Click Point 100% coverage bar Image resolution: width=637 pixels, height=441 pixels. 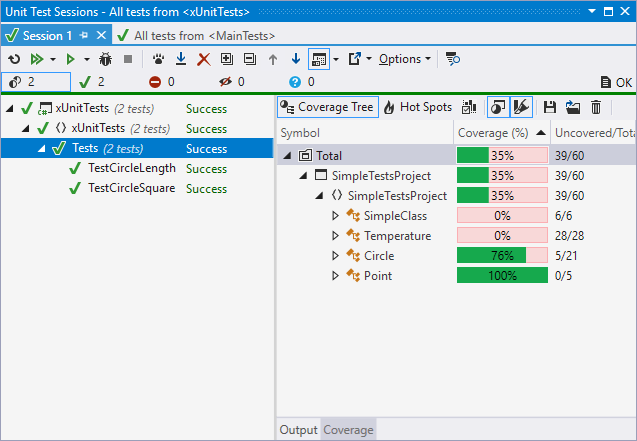coord(502,276)
